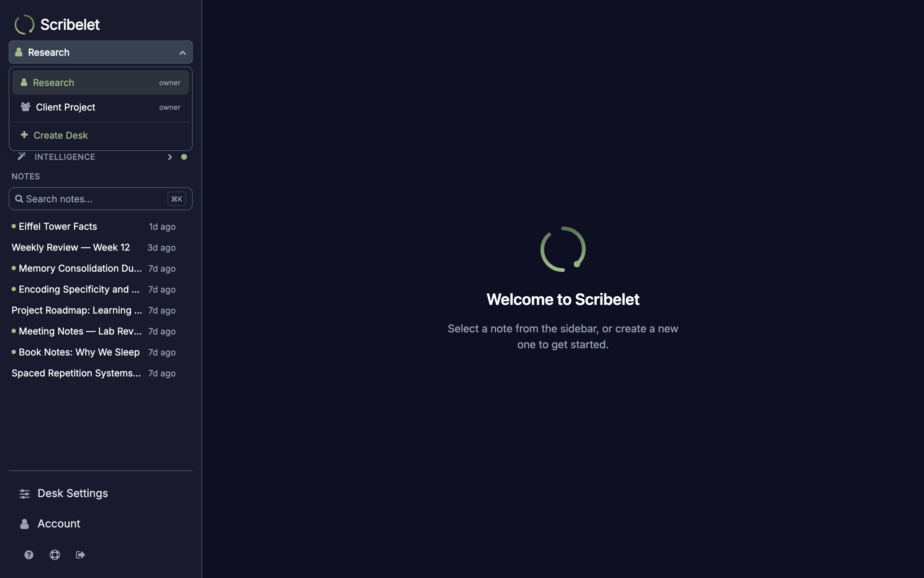This screenshot has width=924, height=578.
Task: Collapse the Research desk selector dropdown
Action: point(100,52)
